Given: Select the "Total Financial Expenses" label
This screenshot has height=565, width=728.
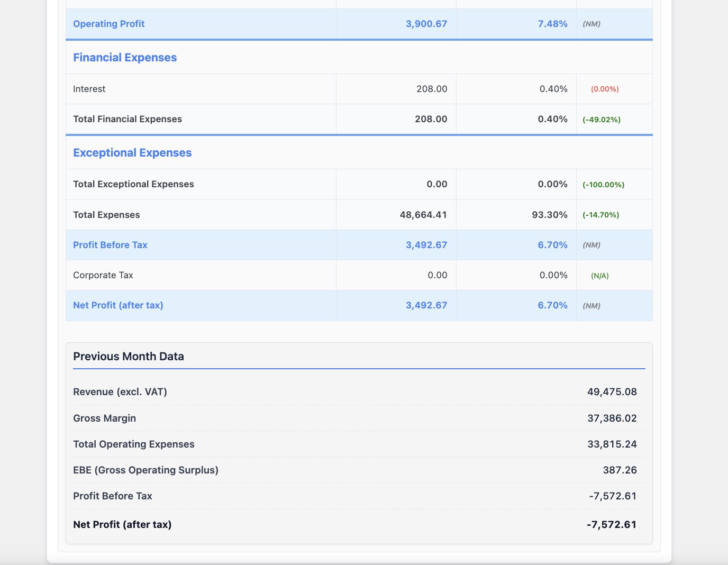Looking at the screenshot, I should pos(128,119).
